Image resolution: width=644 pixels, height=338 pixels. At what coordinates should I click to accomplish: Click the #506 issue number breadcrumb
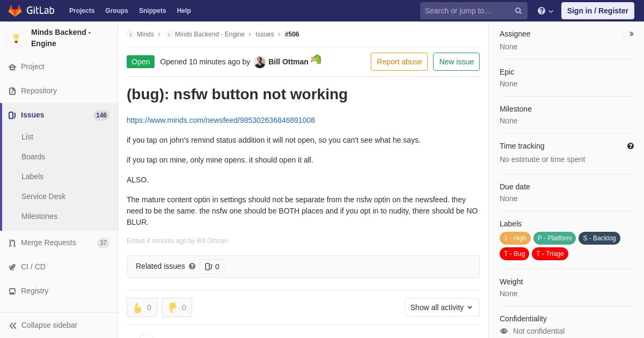tap(292, 34)
